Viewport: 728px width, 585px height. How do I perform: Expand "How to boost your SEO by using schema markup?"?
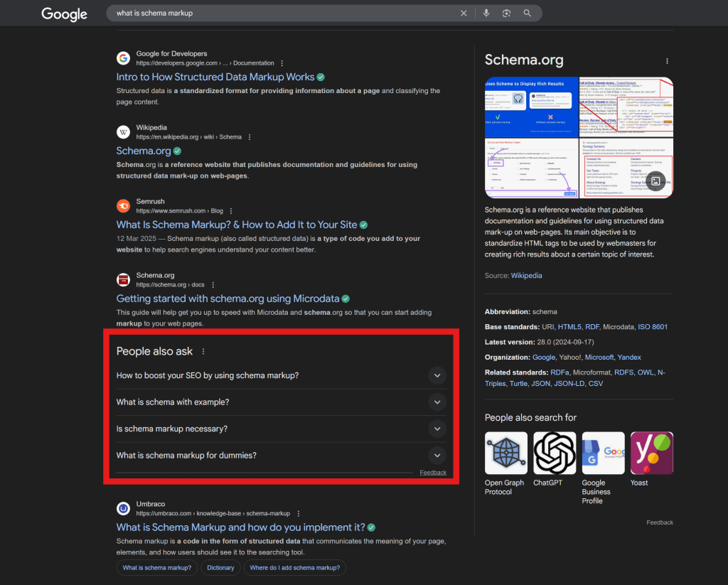click(x=437, y=375)
